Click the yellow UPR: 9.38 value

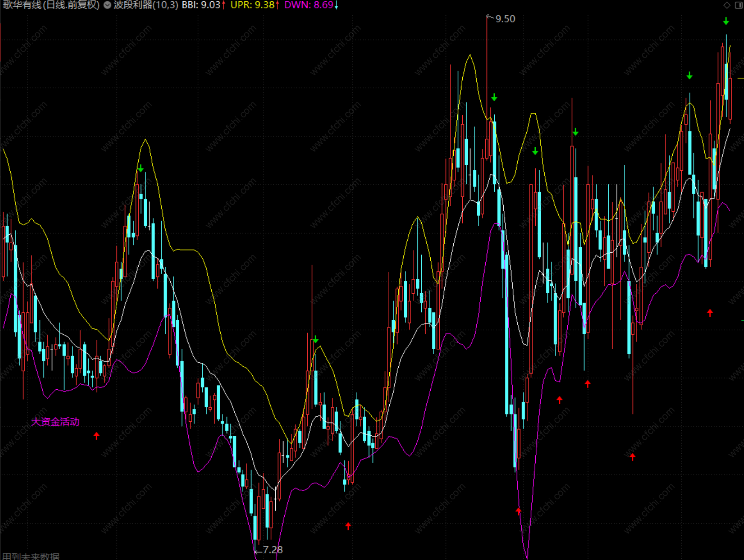pyautogui.click(x=253, y=5)
